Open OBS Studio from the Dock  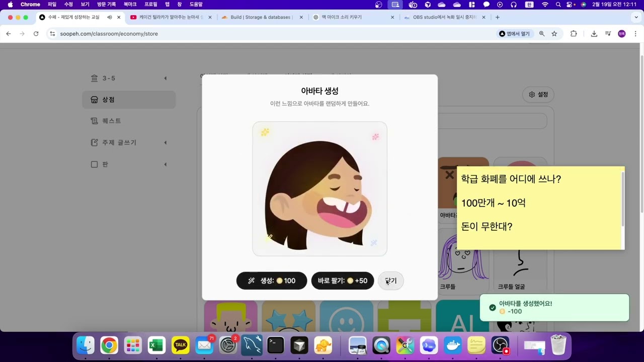click(x=500, y=345)
